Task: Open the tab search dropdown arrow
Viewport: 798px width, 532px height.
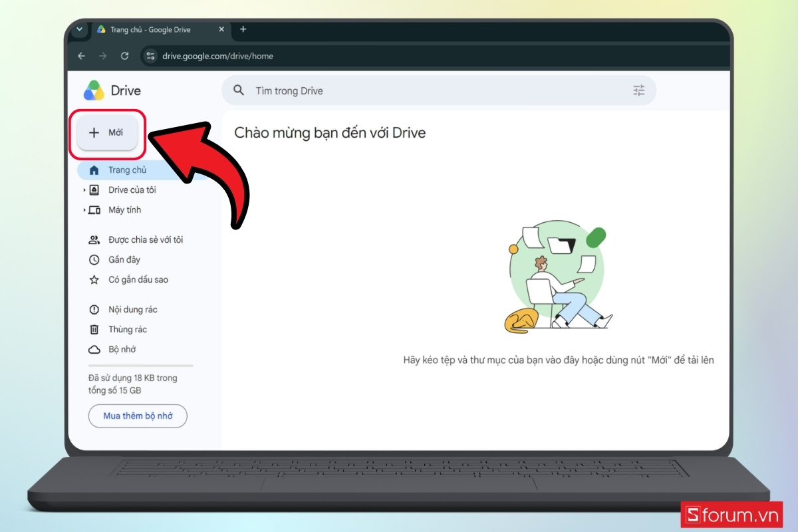Action: (80, 29)
